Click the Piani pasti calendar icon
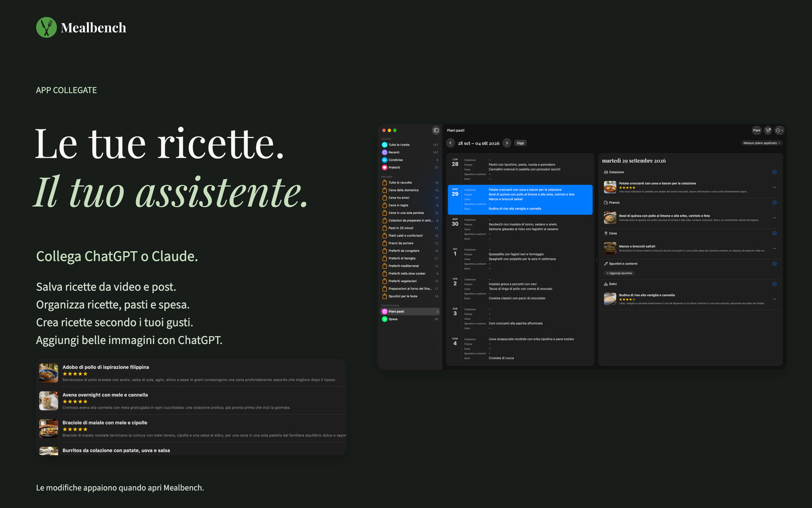 point(384,311)
